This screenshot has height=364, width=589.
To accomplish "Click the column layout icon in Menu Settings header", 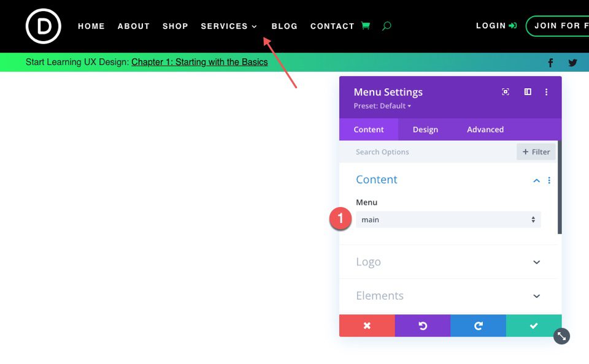I will [x=527, y=91].
